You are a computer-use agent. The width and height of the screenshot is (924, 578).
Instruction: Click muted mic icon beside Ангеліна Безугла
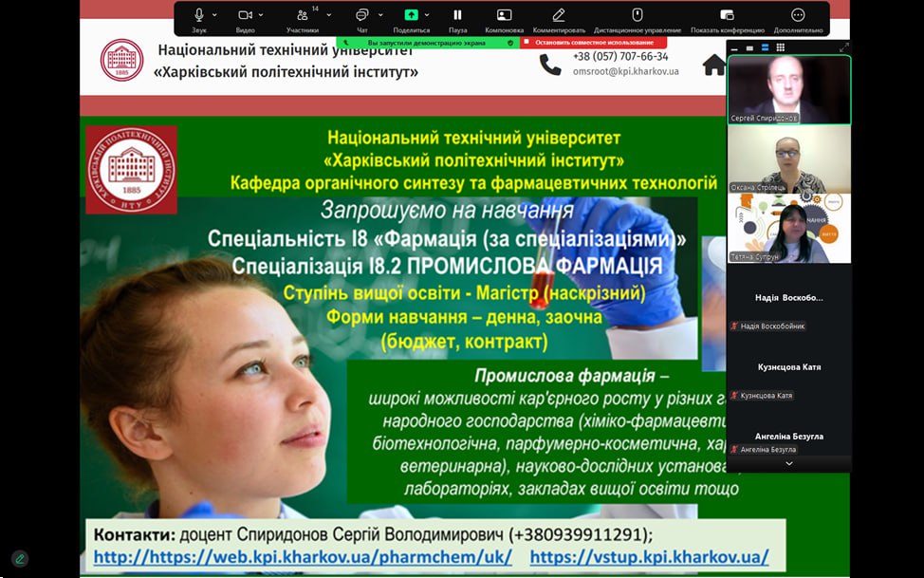[x=735, y=450]
